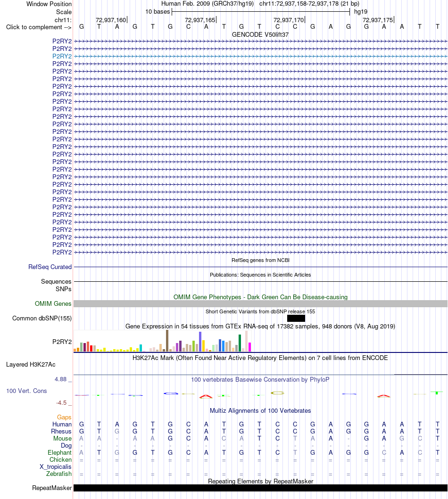Select the X_tropicalis alignment row label
448x499 pixels.
(55, 466)
